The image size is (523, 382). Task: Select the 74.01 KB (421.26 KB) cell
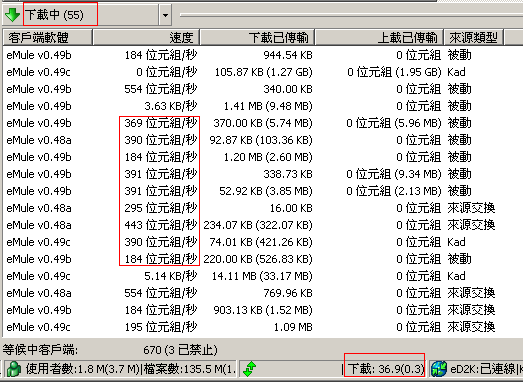(261, 242)
